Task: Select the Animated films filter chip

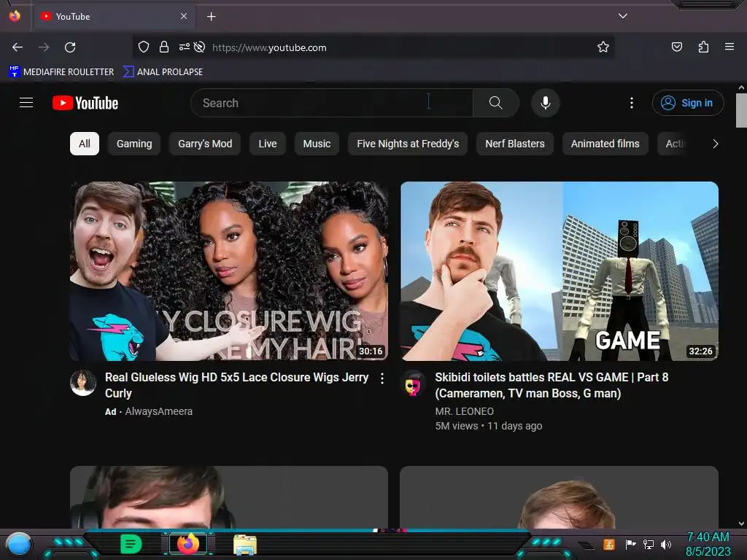Action: [x=605, y=144]
